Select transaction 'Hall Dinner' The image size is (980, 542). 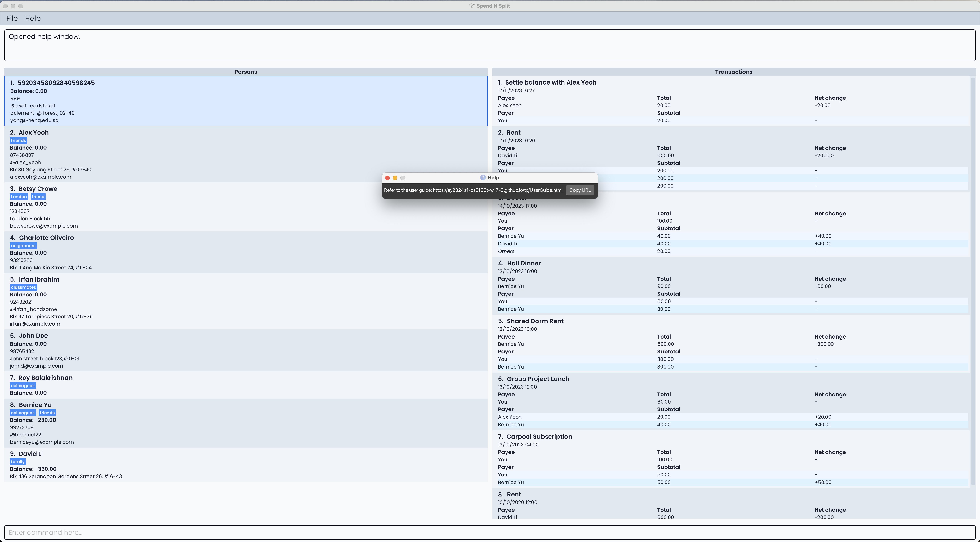[x=731, y=286]
